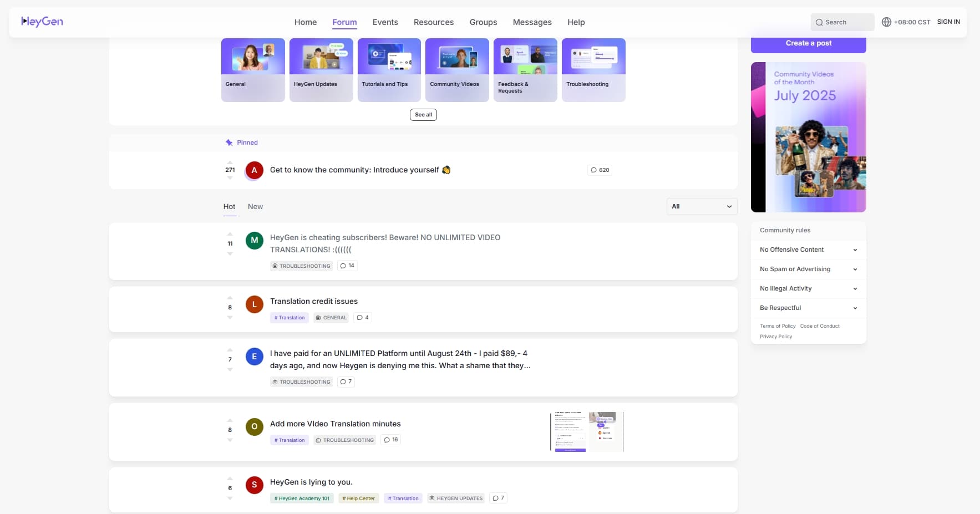980x514 pixels.
Task: Click SIGN IN
Action: 948,22
